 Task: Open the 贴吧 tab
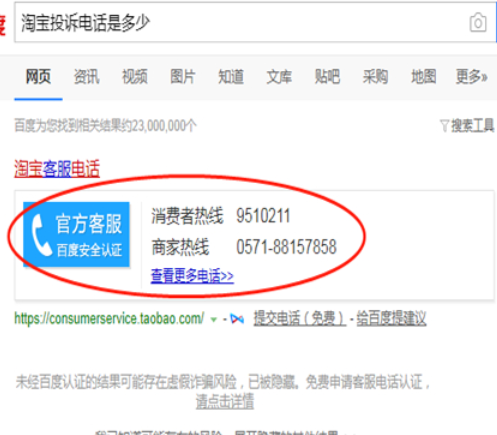tap(327, 76)
